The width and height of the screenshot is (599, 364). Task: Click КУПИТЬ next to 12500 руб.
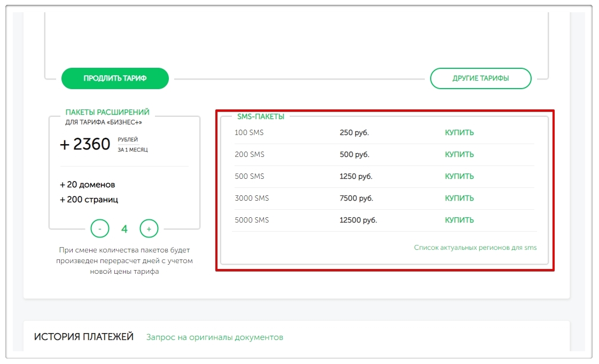pyautogui.click(x=459, y=220)
